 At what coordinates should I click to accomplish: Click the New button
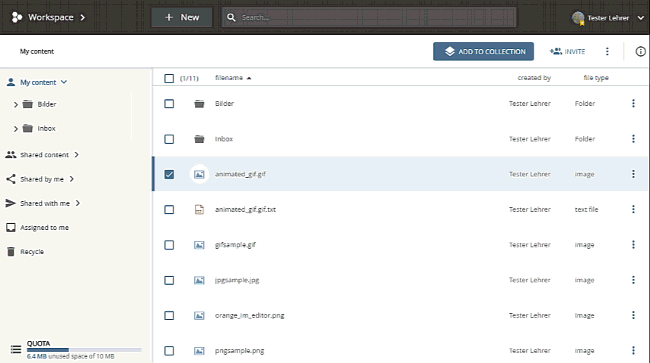click(x=182, y=17)
